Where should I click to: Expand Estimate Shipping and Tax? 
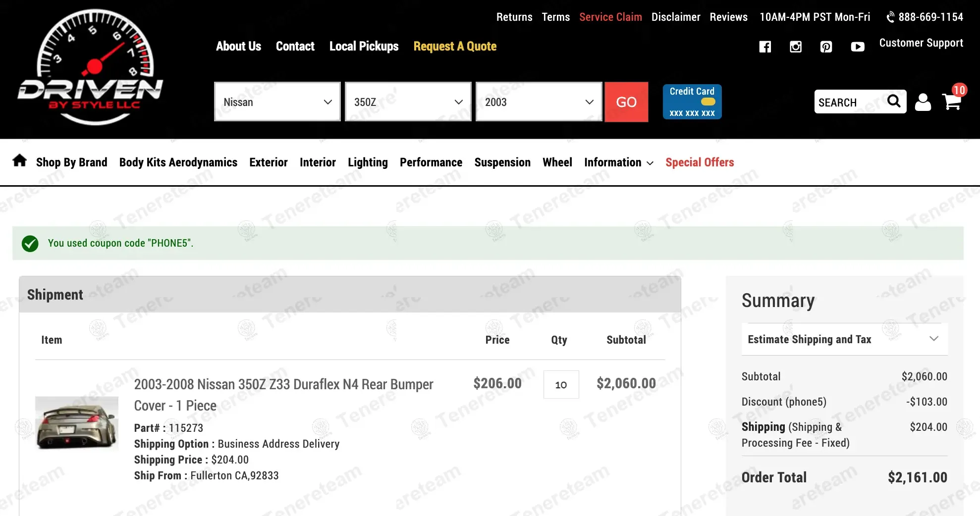tap(845, 339)
